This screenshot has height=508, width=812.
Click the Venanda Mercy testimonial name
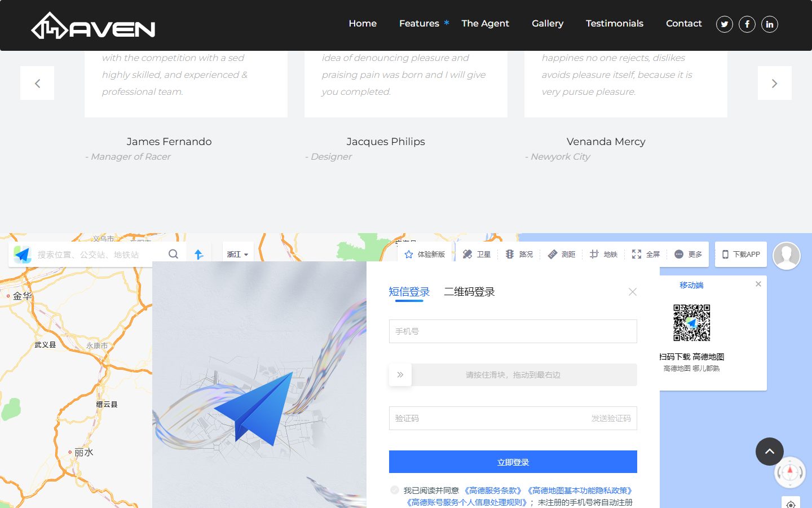[606, 142]
